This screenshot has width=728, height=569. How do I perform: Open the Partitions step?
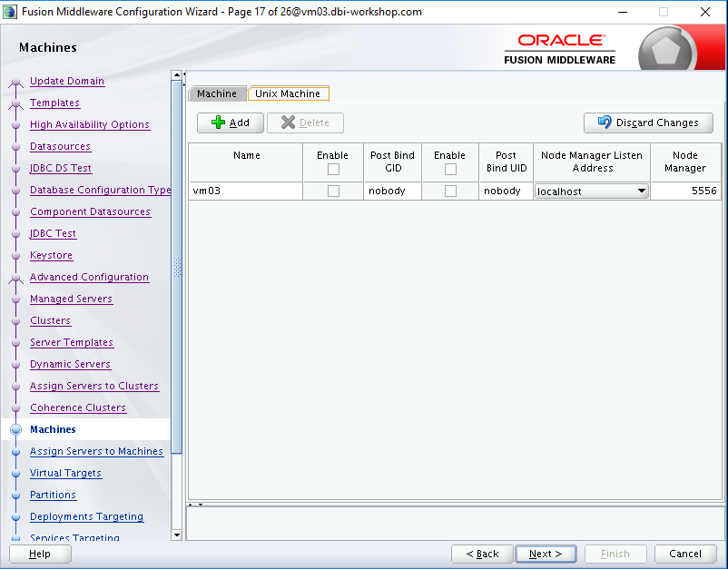point(53,495)
